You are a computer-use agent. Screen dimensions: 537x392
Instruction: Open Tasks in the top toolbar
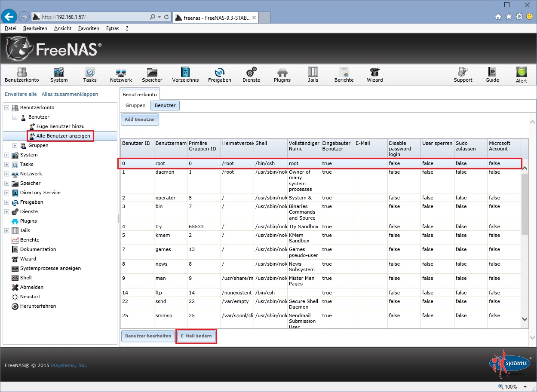(90, 74)
